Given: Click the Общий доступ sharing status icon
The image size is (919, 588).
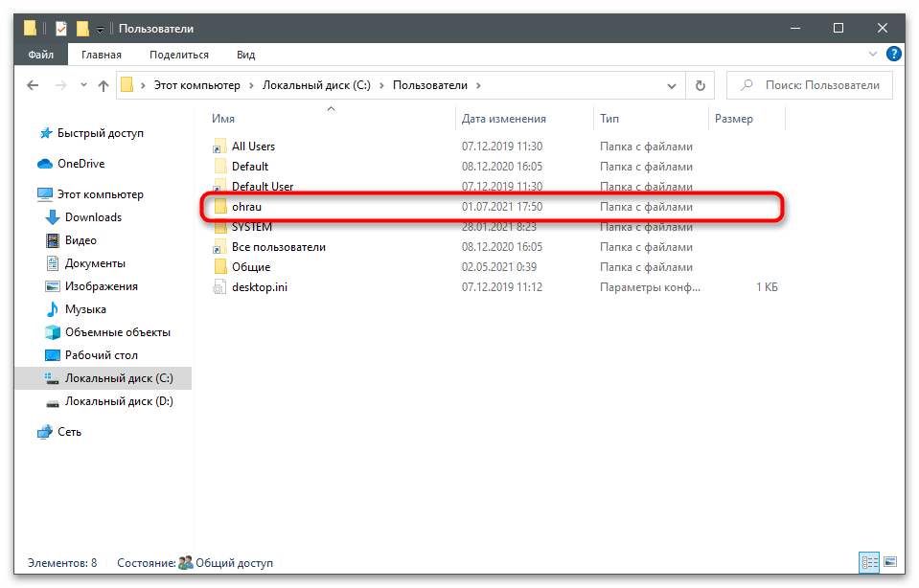Looking at the screenshot, I should click(185, 563).
